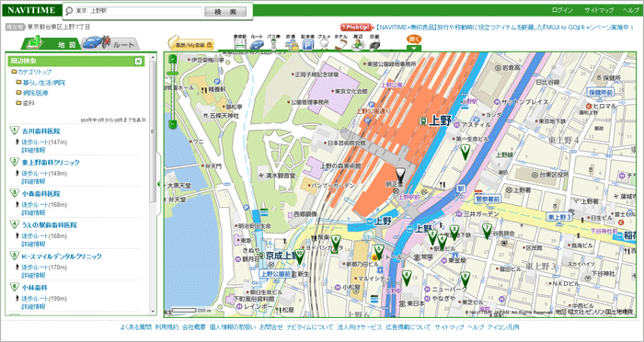Click the map zoom slider track
The image size is (644, 342).
pos(173,92)
